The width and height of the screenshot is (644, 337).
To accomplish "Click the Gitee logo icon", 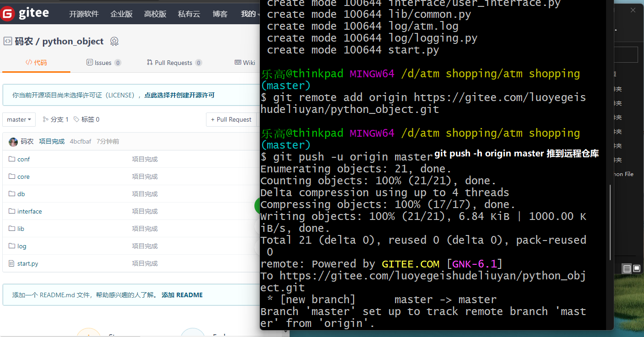I will click(x=8, y=14).
